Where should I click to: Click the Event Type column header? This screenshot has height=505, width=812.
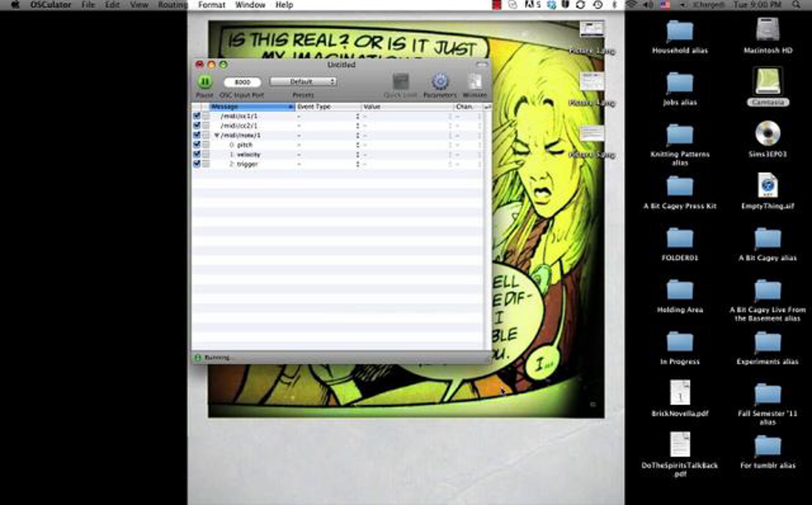pos(328,107)
